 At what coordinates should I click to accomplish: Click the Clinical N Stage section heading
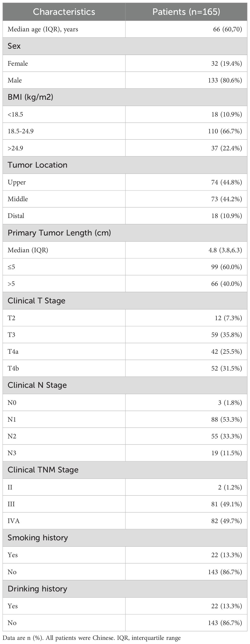coord(37,385)
